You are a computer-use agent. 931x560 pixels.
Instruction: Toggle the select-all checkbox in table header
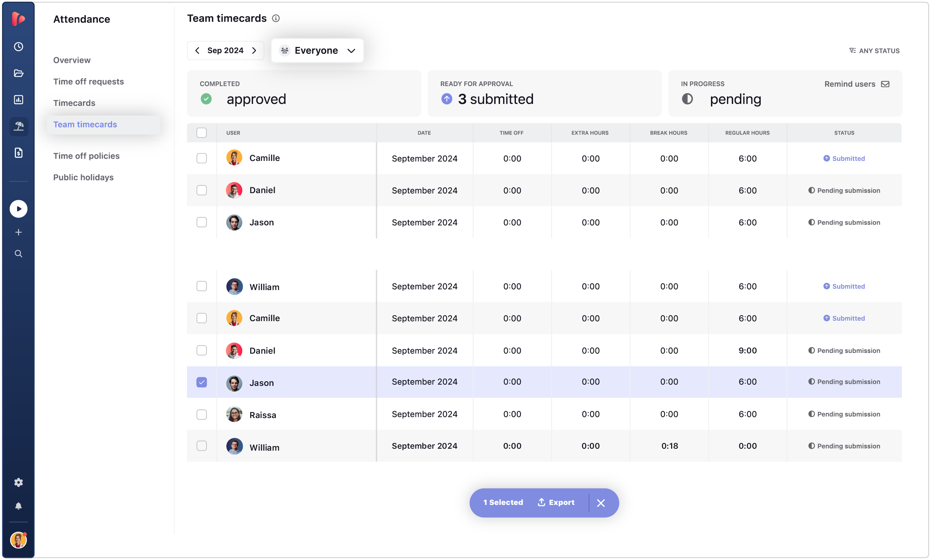click(x=201, y=133)
